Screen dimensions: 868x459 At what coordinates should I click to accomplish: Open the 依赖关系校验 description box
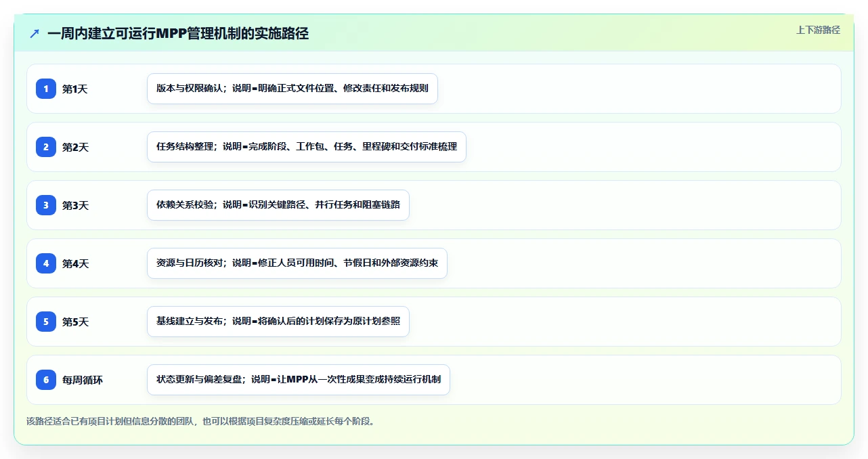coord(278,205)
